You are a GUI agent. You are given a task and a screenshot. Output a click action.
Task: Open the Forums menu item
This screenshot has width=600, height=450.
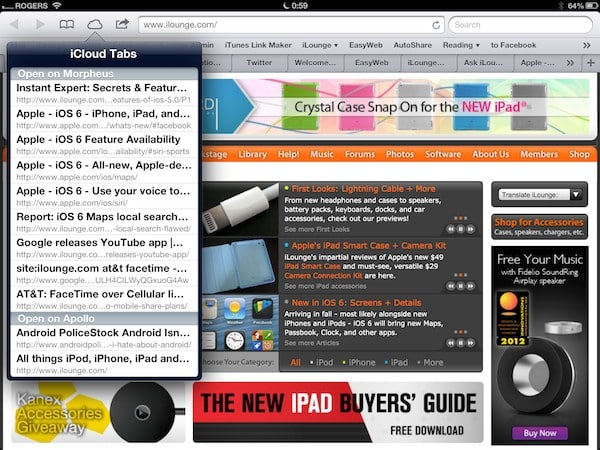(360, 154)
